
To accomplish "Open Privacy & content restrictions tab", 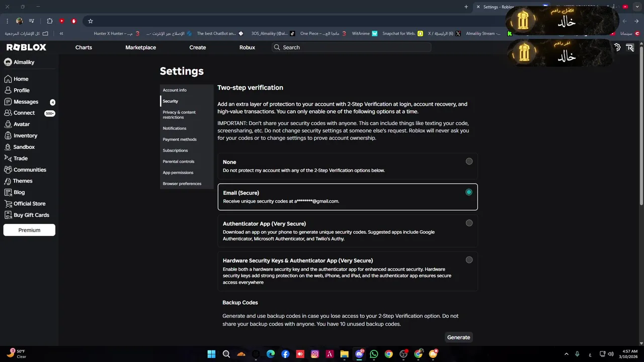I will (187, 115).
